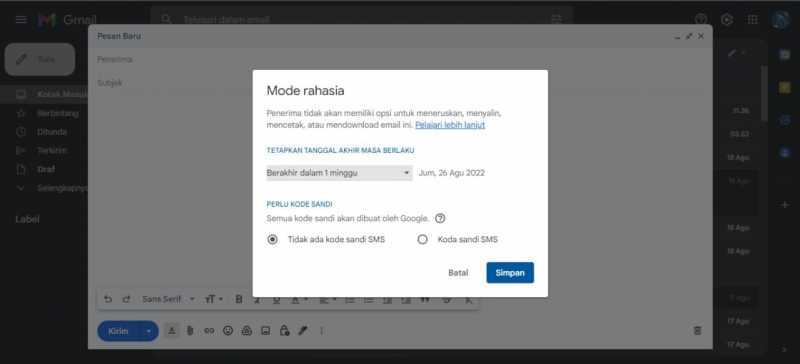The height and width of the screenshot is (364, 800).
Task: Open input tools pencil icon
Action: pos(732,53)
